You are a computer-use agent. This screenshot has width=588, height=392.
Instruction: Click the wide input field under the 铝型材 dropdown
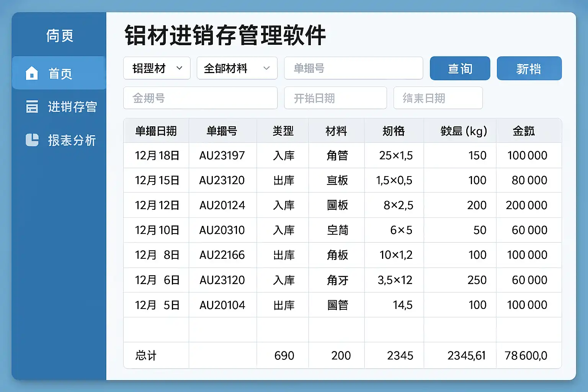tap(200, 98)
